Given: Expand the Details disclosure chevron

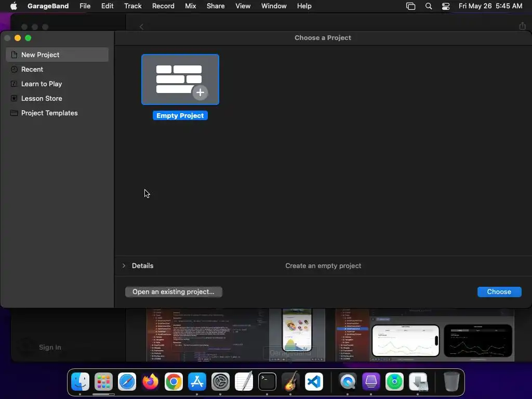Looking at the screenshot, I should (x=124, y=265).
